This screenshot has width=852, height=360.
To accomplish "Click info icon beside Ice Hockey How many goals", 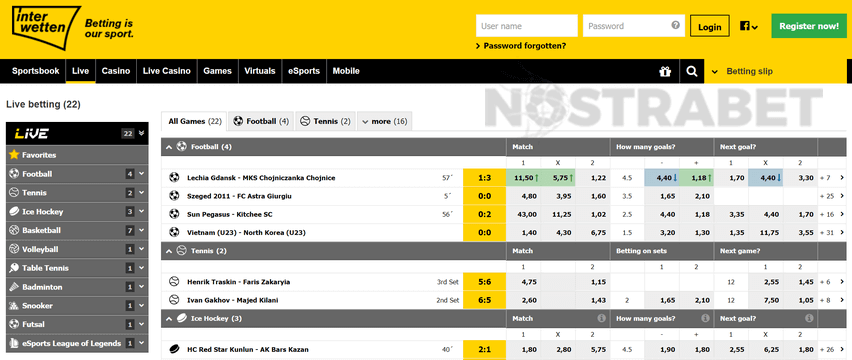I will click(x=705, y=319).
